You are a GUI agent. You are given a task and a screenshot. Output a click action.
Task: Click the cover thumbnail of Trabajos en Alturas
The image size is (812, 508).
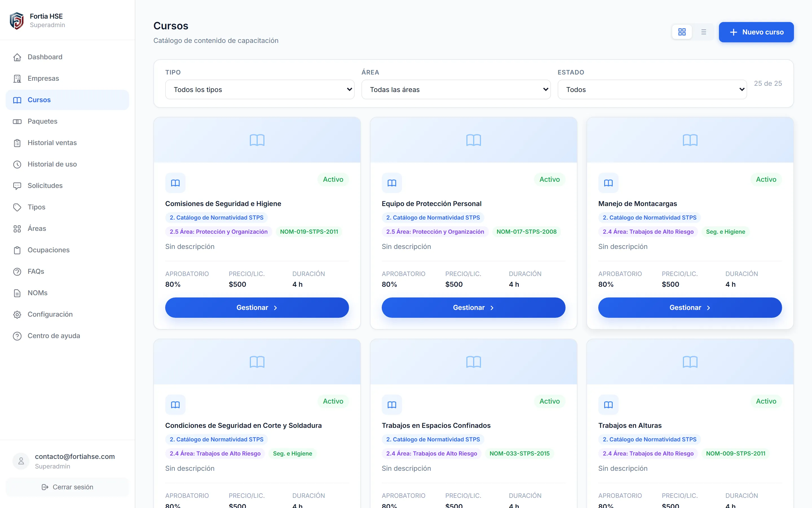690,362
